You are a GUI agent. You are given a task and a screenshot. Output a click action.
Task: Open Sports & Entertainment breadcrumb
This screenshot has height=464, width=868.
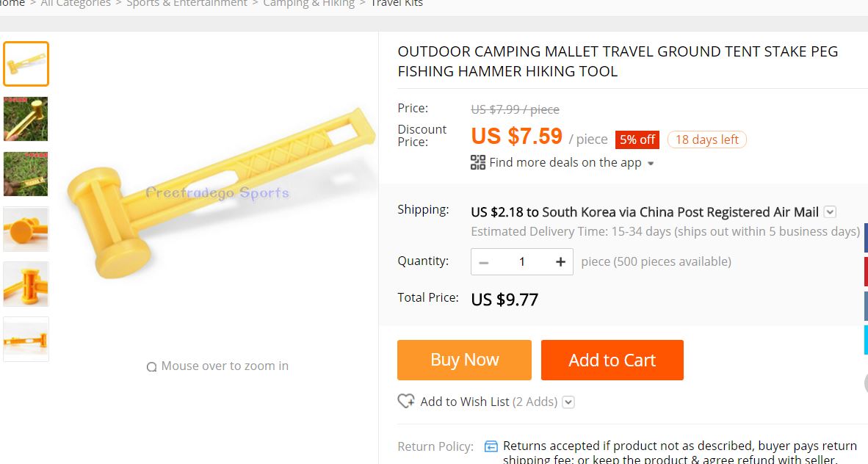(x=187, y=4)
